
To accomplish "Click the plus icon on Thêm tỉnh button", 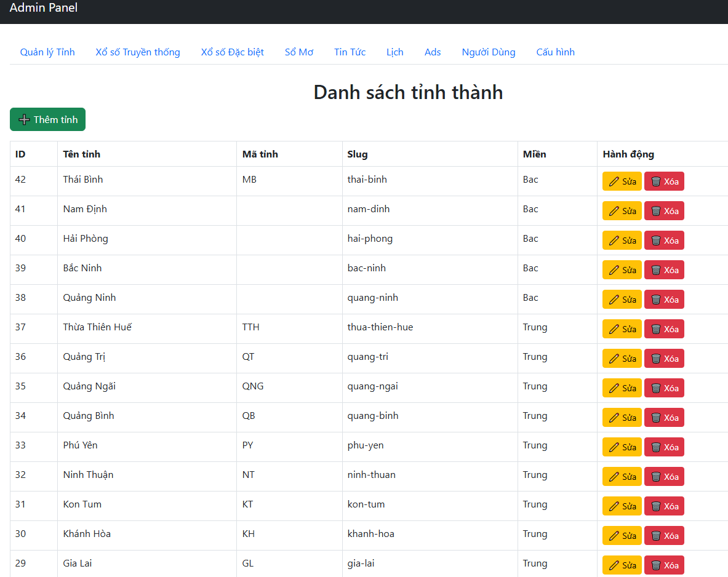I will click(x=25, y=120).
